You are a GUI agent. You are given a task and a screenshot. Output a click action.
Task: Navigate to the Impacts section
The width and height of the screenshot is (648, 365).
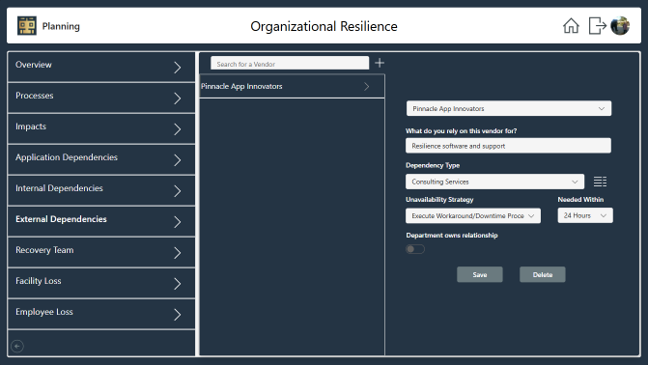[x=101, y=129]
